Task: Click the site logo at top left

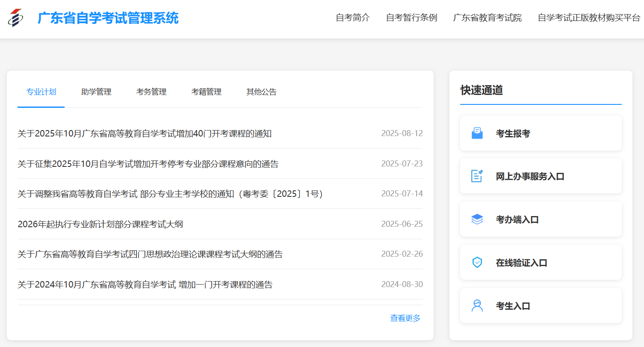Action: pyautogui.click(x=16, y=18)
